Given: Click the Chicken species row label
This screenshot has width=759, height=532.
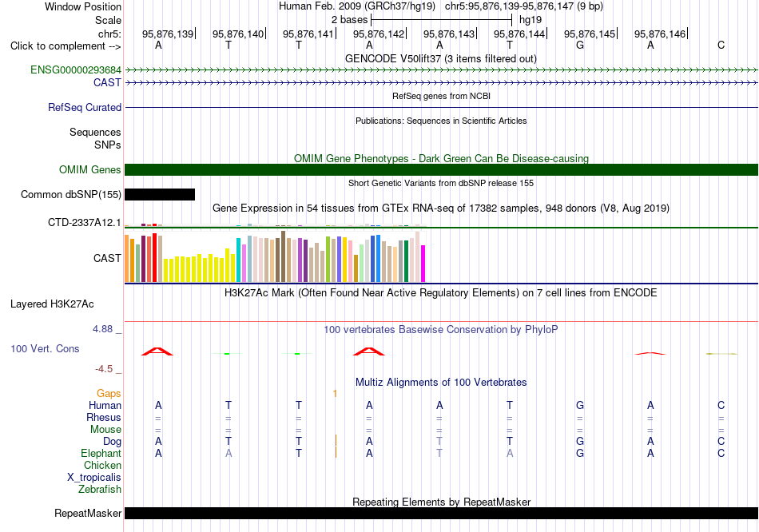Looking at the screenshot, I should click(102, 465).
